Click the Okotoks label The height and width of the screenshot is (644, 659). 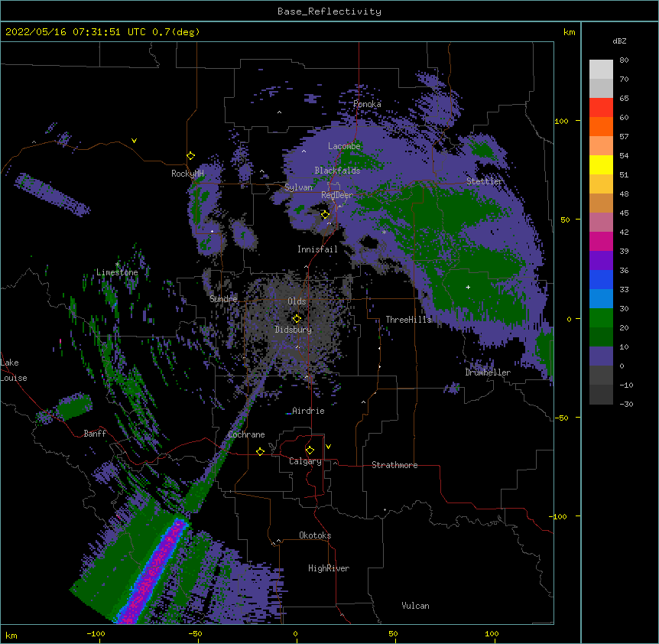point(315,535)
